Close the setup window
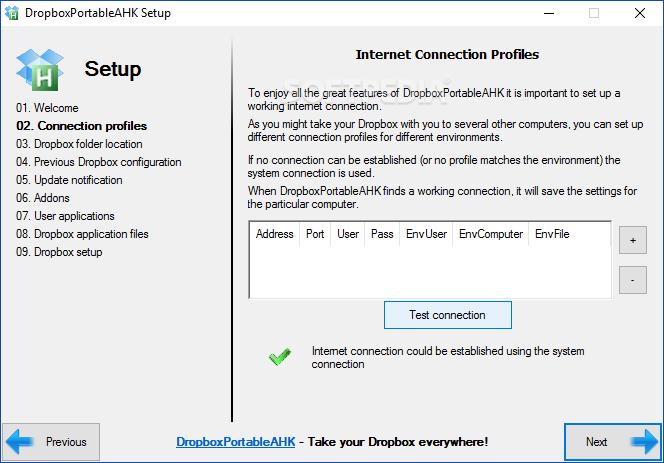The height and width of the screenshot is (463, 664). 640,13
